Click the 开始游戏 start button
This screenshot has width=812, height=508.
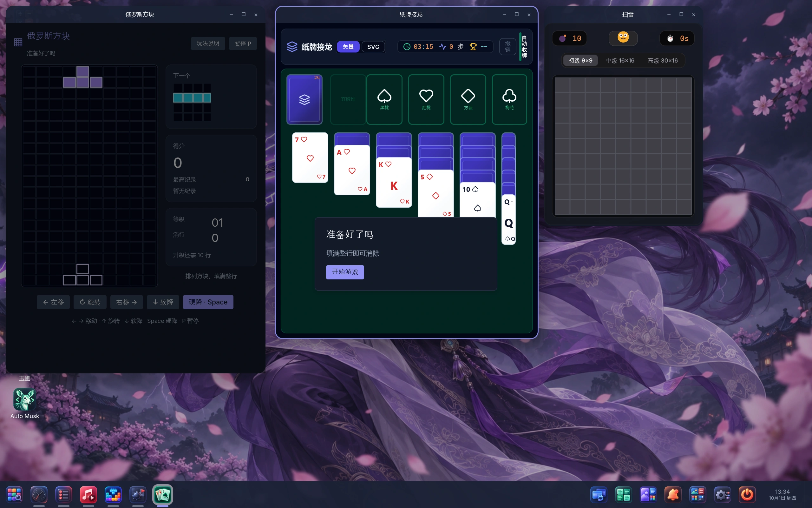tap(345, 272)
